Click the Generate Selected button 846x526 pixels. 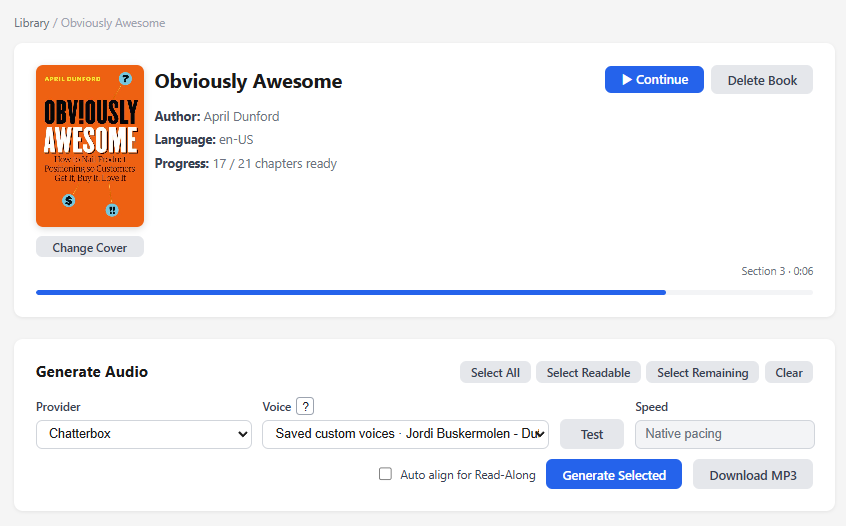pos(613,475)
